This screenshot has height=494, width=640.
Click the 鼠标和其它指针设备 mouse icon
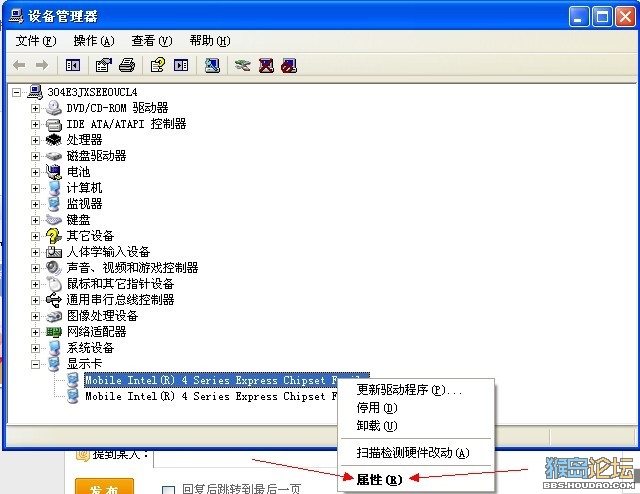[53, 284]
